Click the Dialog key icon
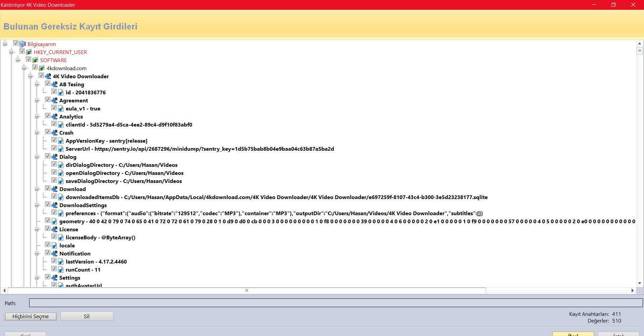Image resolution: width=644 pixels, height=336 pixels. tap(54, 157)
